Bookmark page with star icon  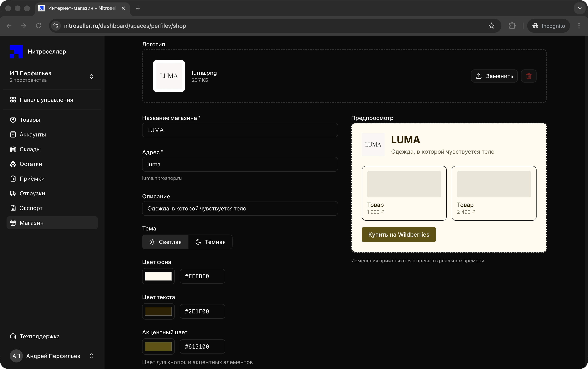pyautogui.click(x=491, y=26)
